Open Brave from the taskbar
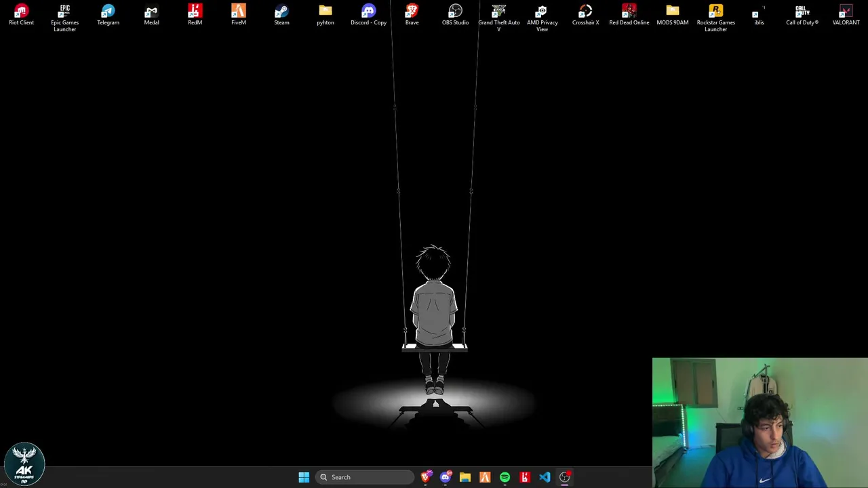Image resolution: width=868 pixels, height=488 pixels. [426, 477]
